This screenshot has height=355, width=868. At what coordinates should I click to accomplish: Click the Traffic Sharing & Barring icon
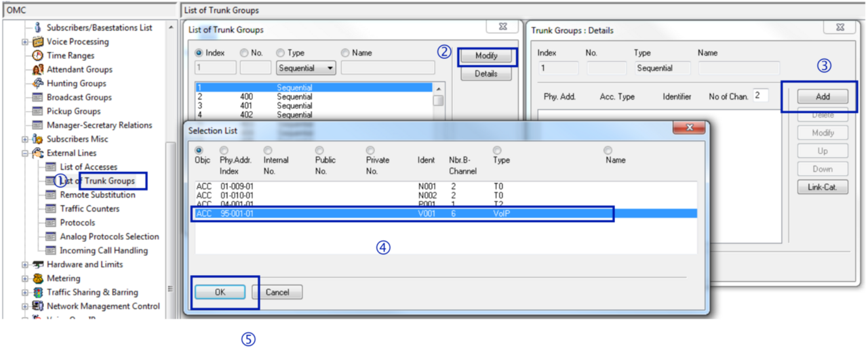tap(38, 293)
